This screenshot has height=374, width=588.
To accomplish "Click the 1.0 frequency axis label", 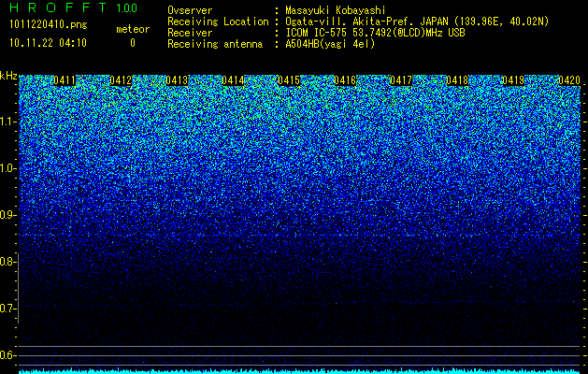I will coord(7,169).
